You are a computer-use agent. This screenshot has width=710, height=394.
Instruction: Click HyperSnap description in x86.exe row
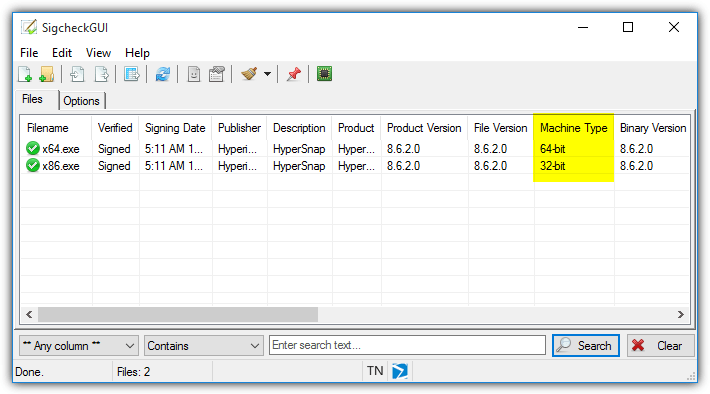(x=299, y=166)
